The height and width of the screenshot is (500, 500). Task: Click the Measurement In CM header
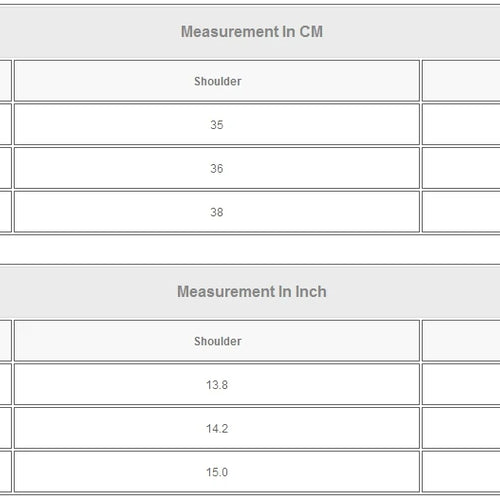click(252, 32)
